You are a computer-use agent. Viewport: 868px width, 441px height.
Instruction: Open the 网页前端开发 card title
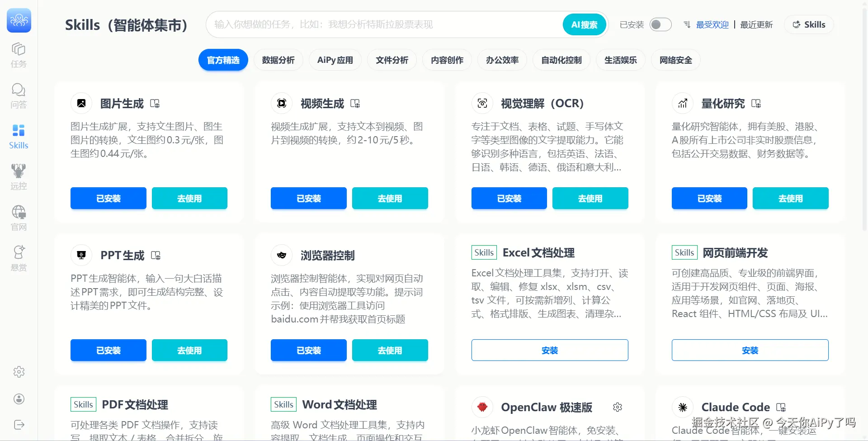[735, 253]
